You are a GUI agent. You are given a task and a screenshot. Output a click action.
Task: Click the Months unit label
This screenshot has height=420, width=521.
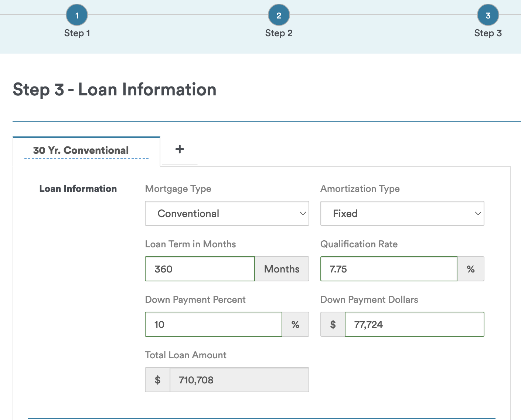point(282,269)
